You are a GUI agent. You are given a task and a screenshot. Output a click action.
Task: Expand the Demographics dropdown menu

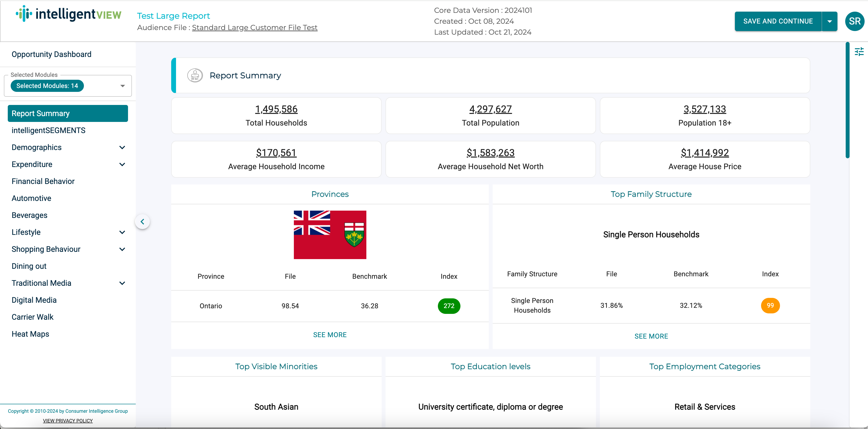(x=68, y=147)
